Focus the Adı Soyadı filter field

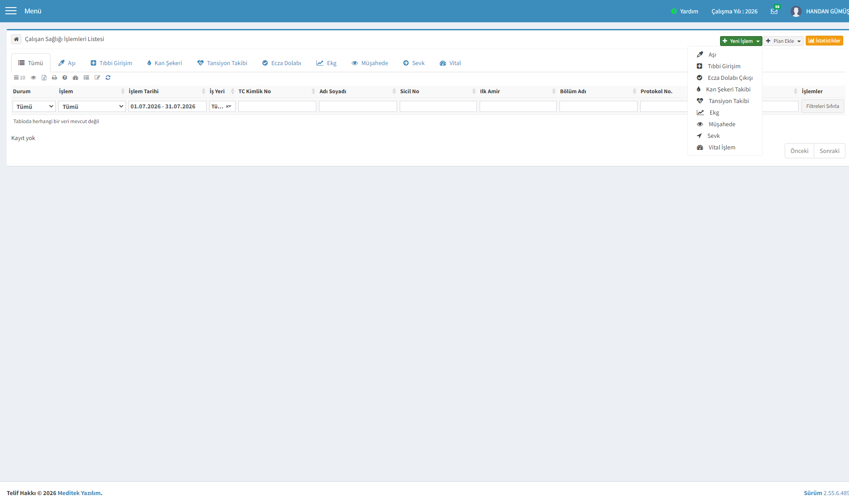pyautogui.click(x=358, y=107)
